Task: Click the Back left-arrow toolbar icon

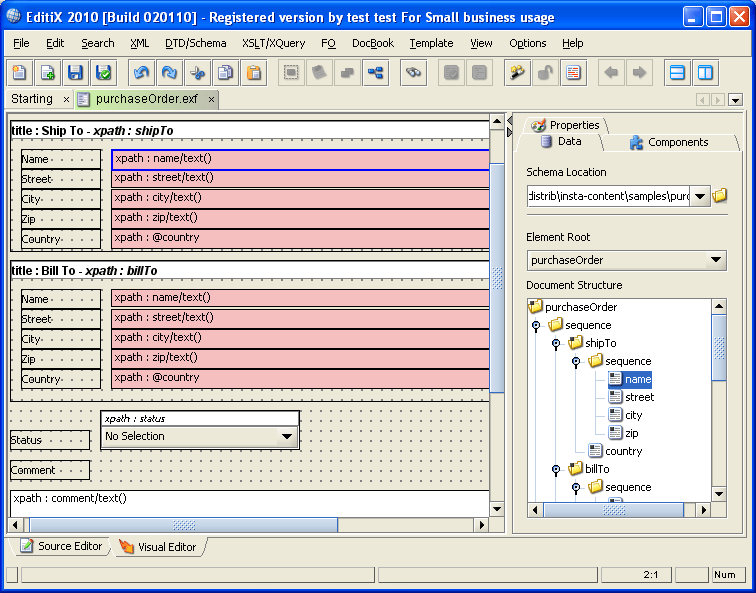Action: point(611,73)
